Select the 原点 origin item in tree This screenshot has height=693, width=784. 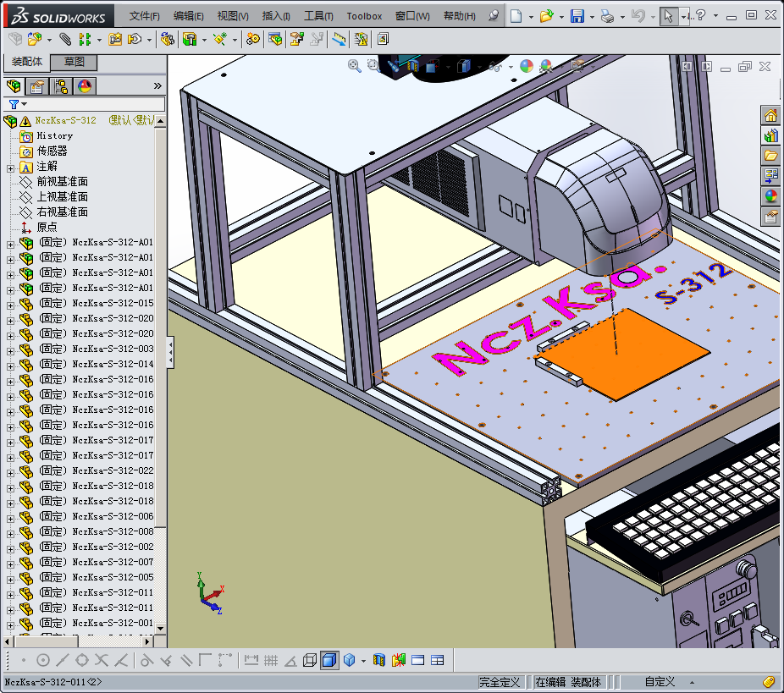coord(47,228)
